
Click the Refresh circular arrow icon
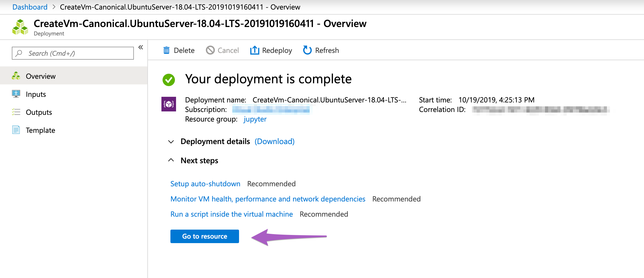pyautogui.click(x=307, y=50)
